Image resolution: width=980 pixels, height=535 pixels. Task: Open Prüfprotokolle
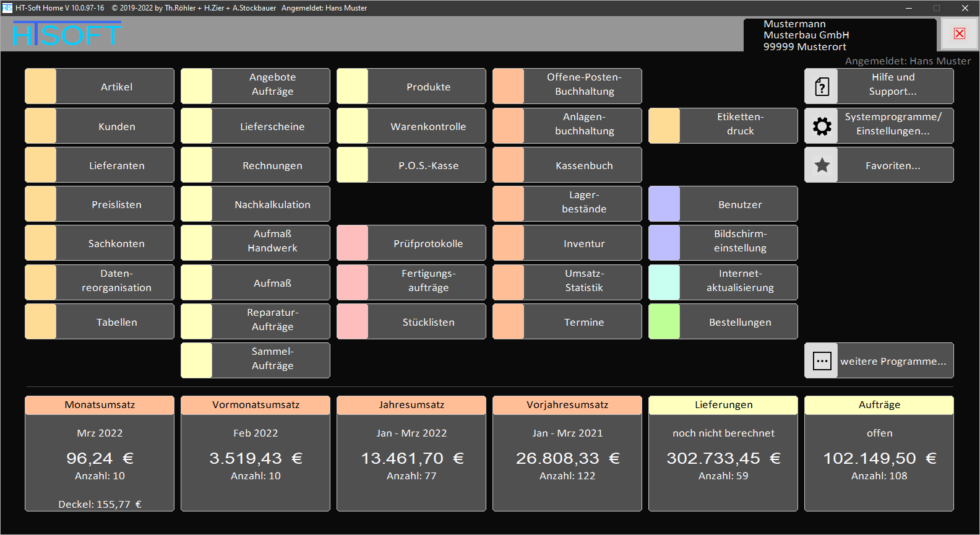click(428, 243)
